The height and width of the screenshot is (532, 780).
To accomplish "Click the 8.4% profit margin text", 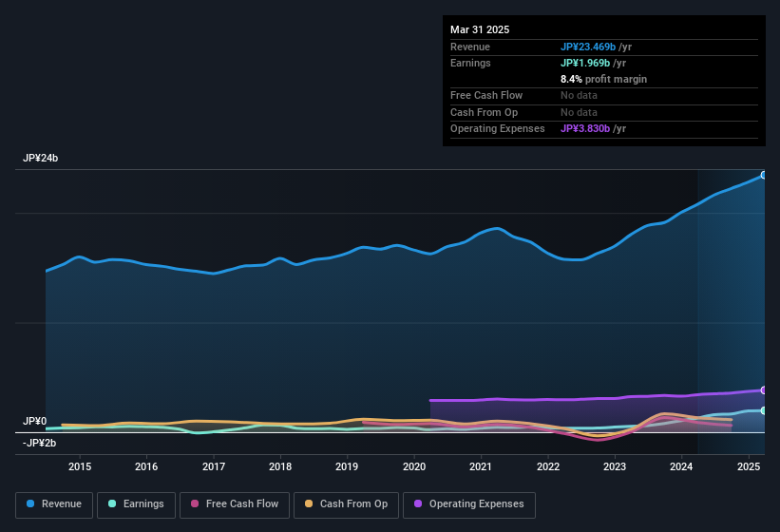I will (x=603, y=79).
